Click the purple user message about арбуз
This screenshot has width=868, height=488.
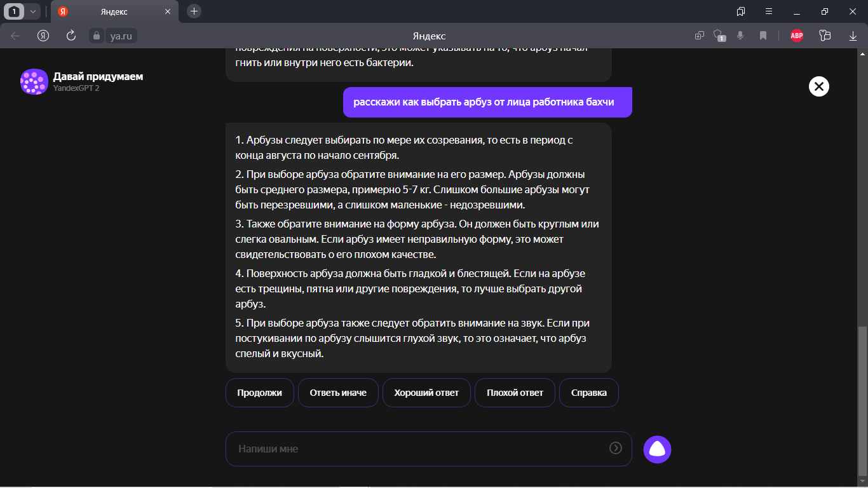pyautogui.click(x=487, y=102)
